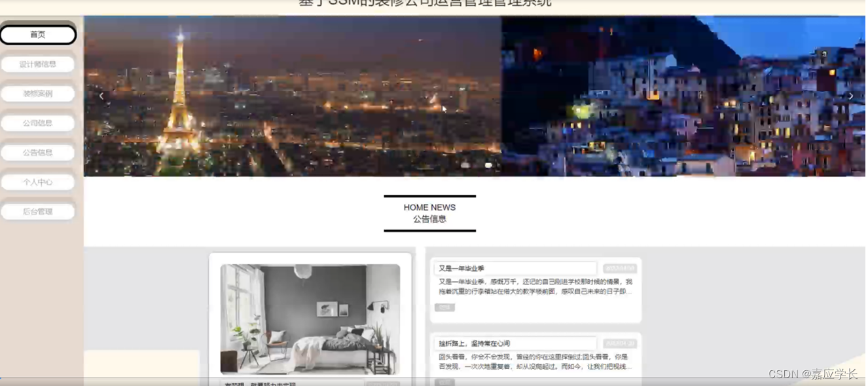Open the 设计师信息 menu item

(x=38, y=64)
